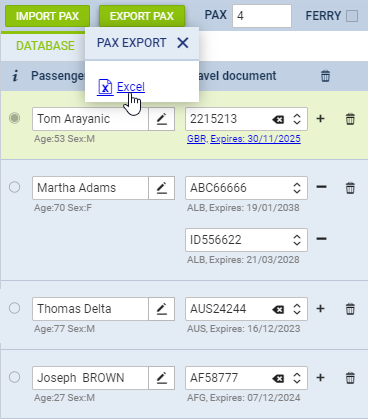Edit Martha Adams with pencil icon

[x=162, y=188]
